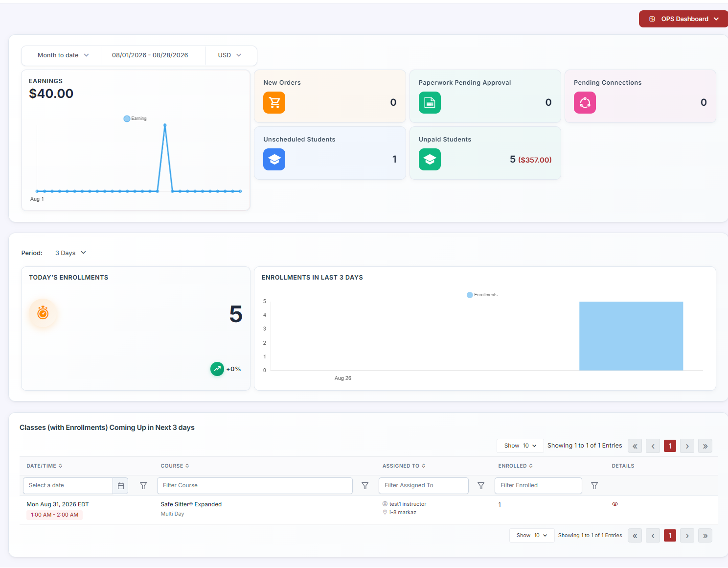Expand the Month to date selector
This screenshot has height=568, width=728.
[x=63, y=55]
